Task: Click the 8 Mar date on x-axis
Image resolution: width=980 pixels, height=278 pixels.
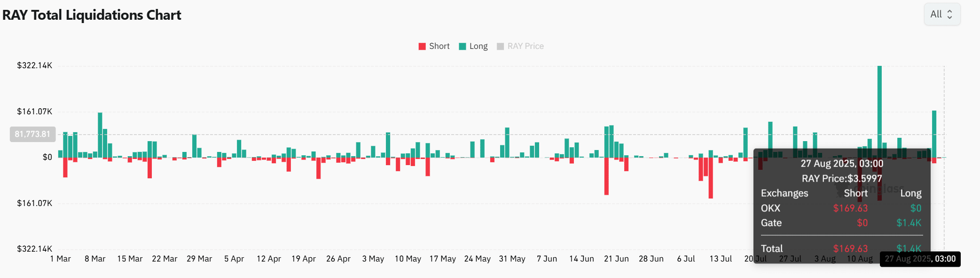Action: click(95, 259)
